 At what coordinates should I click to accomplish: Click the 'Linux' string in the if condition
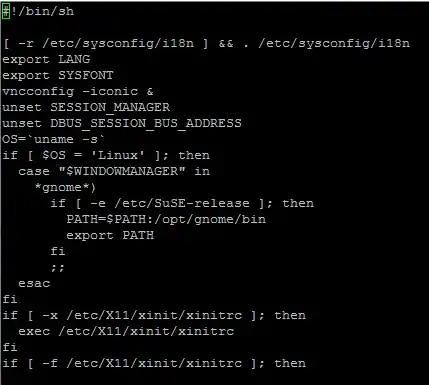click(118, 155)
